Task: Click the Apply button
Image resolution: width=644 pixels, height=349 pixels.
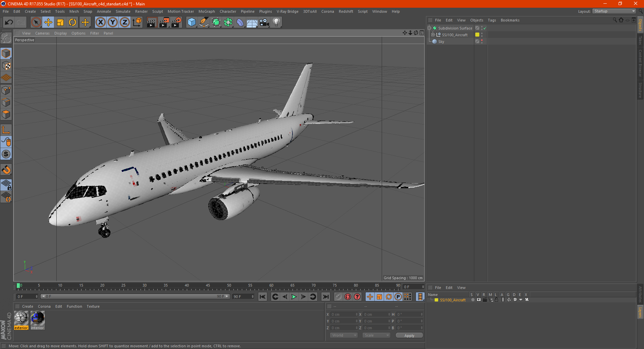Action: (409, 336)
